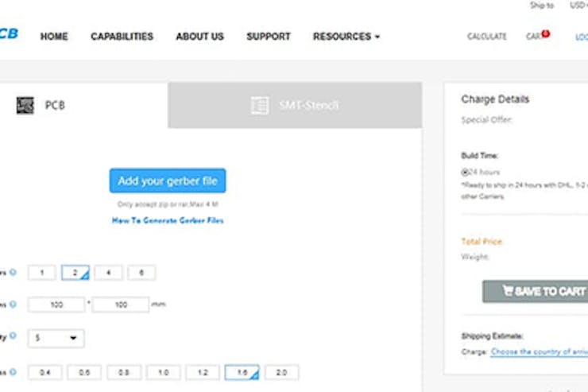Click the quantity help icon

click(x=14, y=336)
